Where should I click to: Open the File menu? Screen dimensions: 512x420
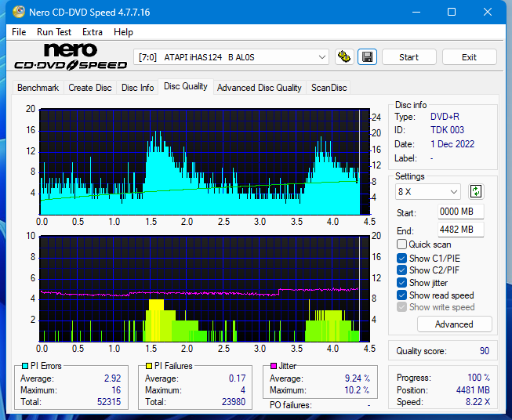(19, 32)
